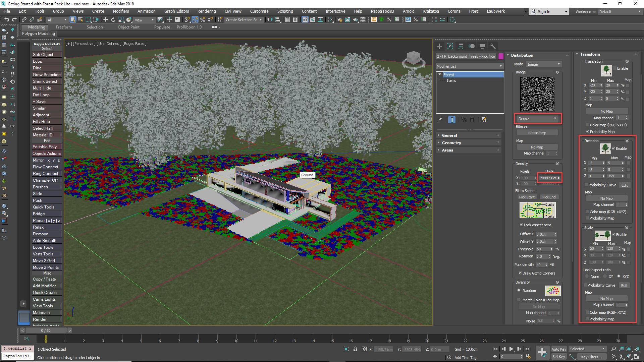Open the Render Setup teapot icon
The image size is (644, 362).
(x=340, y=19)
